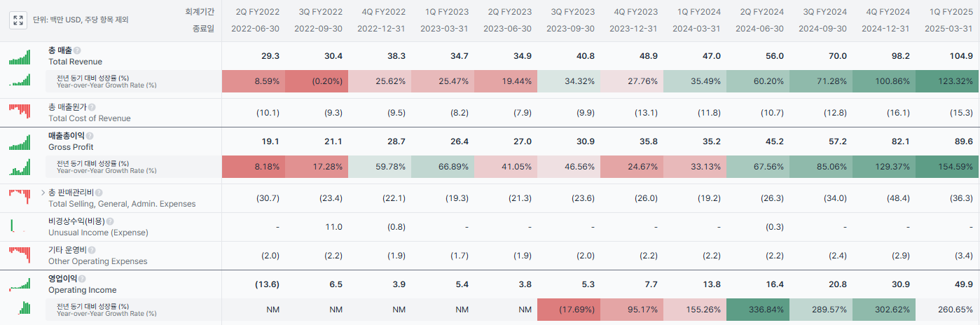Select the 1Q FY2025 column header

pyautogui.click(x=951, y=12)
